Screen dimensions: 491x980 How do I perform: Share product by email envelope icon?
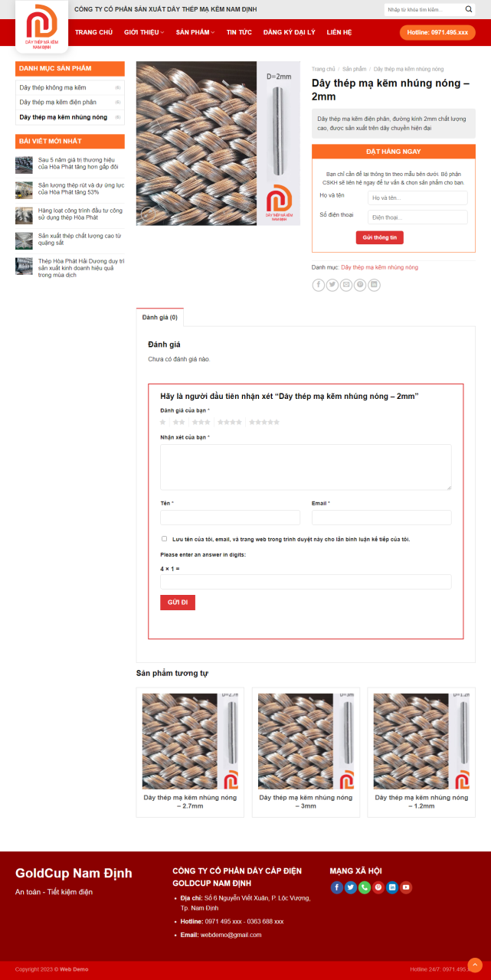point(346,285)
